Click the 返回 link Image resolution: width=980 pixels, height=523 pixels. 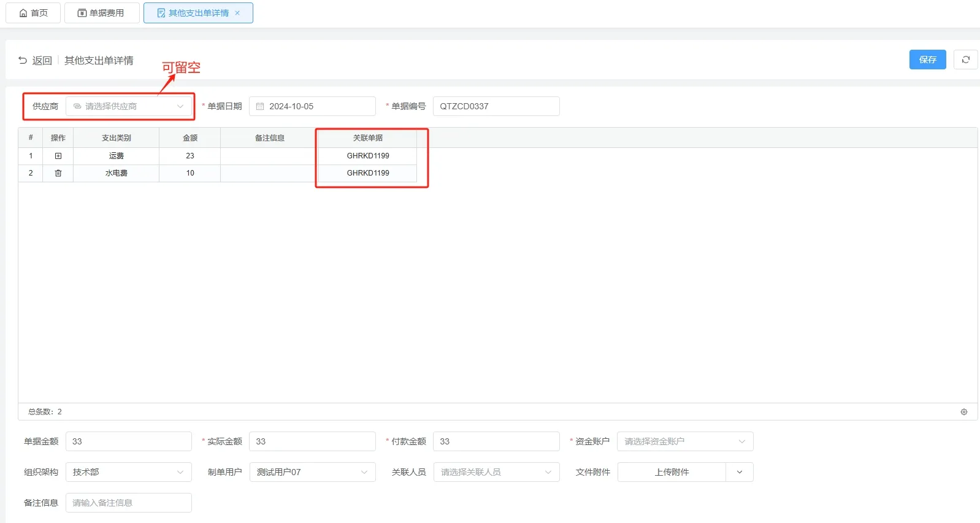pyautogui.click(x=42, y=60)
